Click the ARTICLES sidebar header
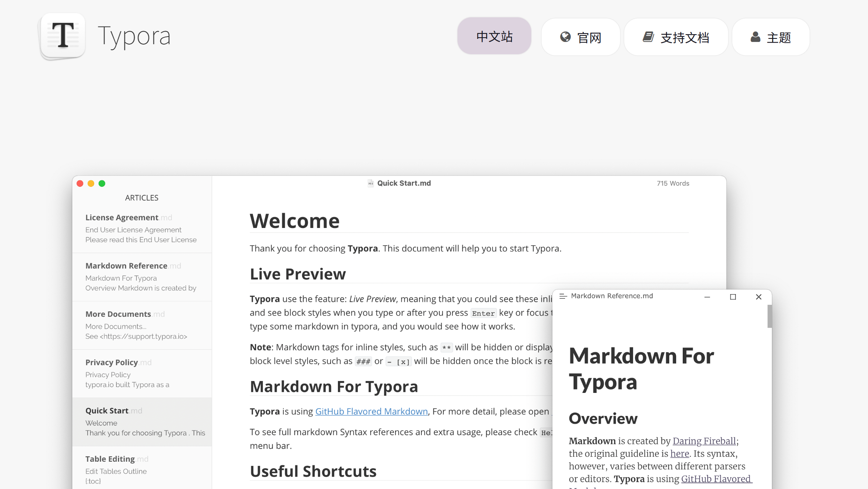868x489 pixels. (x=142, y=198)
